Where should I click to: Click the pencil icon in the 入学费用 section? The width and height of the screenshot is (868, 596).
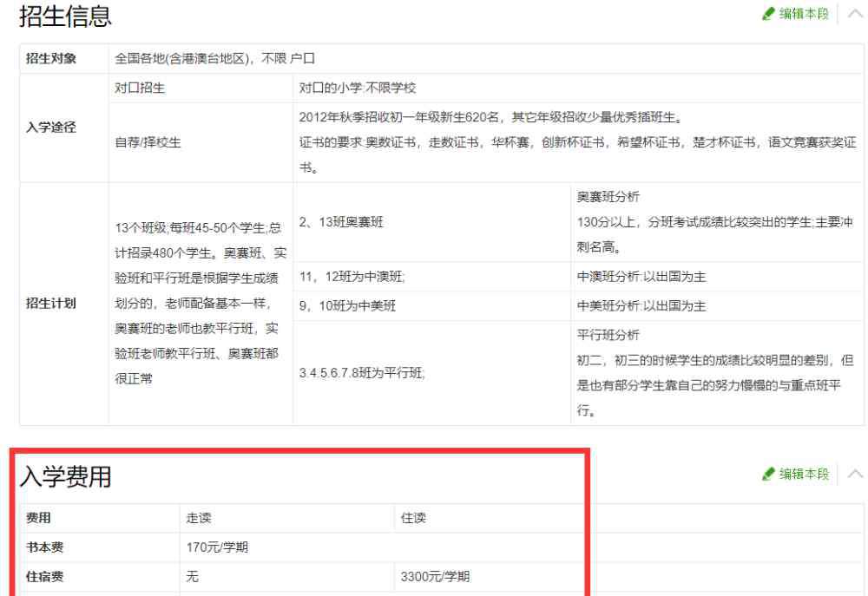click(767, 474)
